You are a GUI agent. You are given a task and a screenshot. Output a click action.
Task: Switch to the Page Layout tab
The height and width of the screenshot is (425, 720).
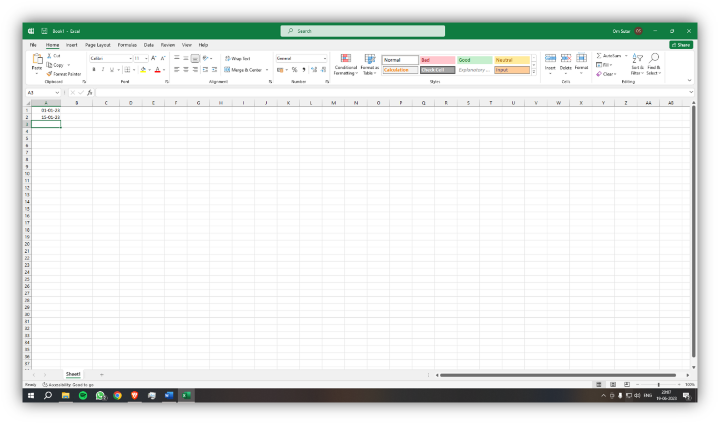[98, 45]
